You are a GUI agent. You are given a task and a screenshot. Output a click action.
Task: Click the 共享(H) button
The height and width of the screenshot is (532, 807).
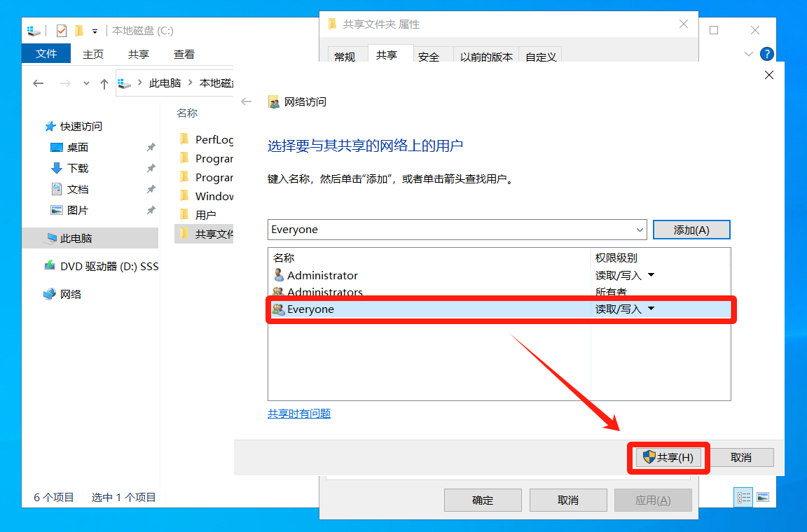click(668, 457)
